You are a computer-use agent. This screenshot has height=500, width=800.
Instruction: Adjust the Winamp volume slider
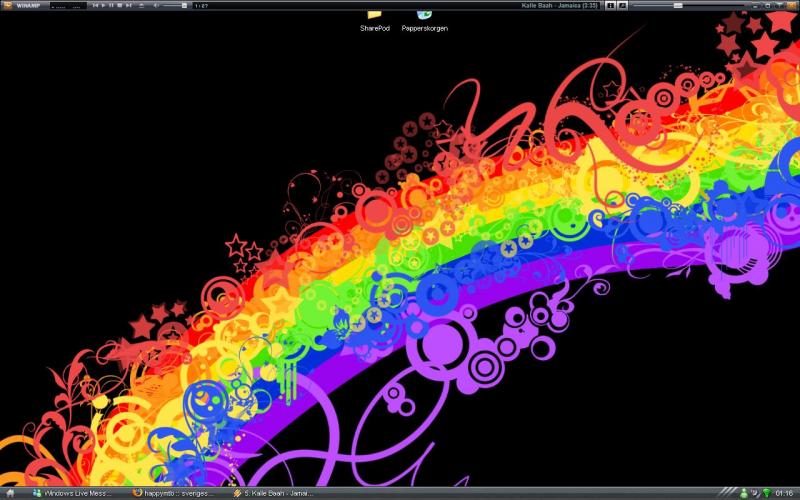174,5
